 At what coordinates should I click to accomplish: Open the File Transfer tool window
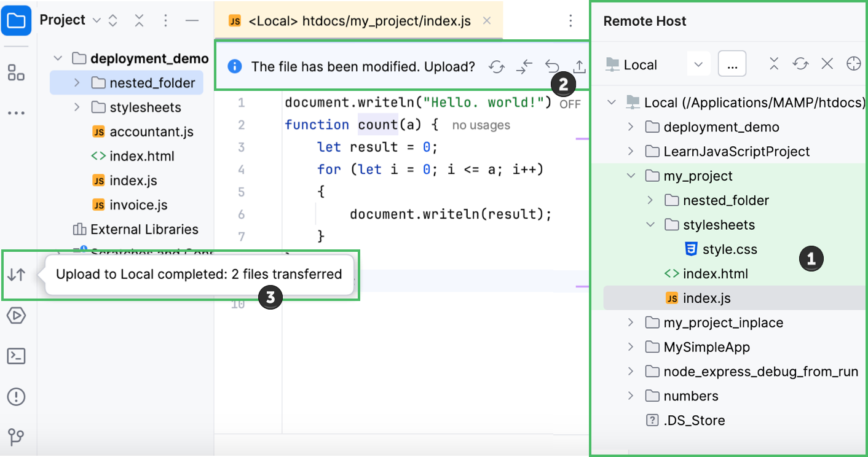coord(16,275)
